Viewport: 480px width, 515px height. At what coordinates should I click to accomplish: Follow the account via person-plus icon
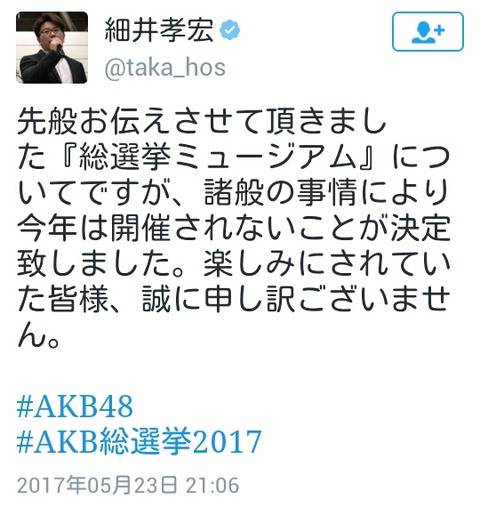[428, 32]
